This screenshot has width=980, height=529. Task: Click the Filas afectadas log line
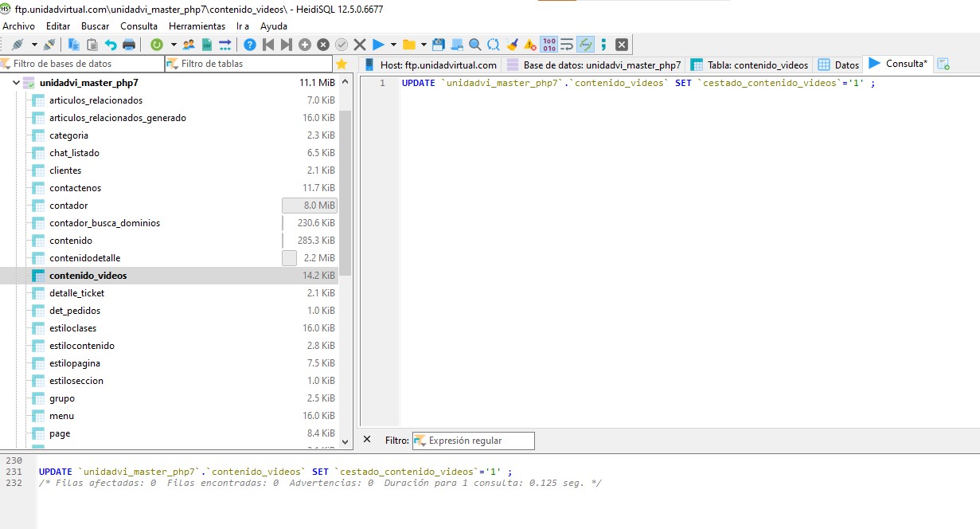coord(320,483)
